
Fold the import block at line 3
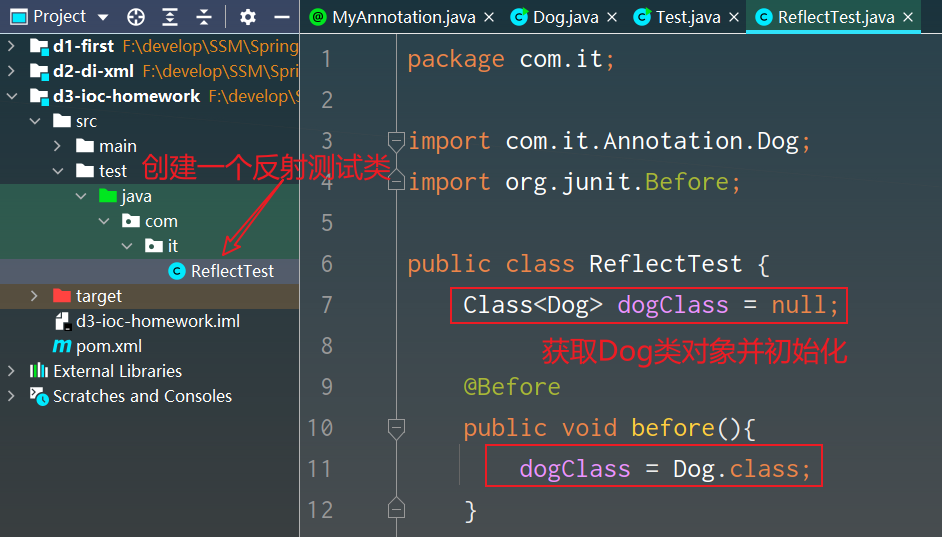click(396, 142)
